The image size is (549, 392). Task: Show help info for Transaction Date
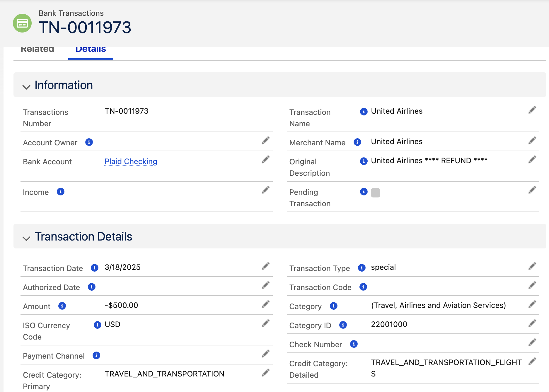point(95,268)
